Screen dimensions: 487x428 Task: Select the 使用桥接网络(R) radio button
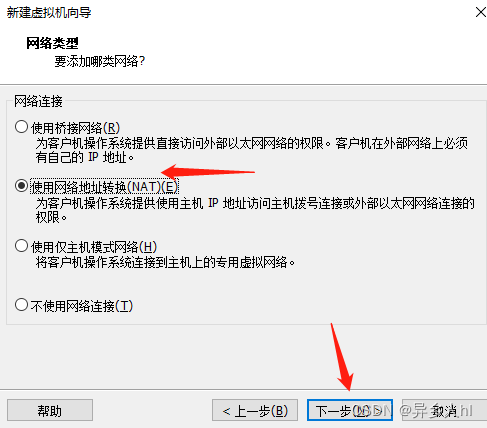(21, 127)
